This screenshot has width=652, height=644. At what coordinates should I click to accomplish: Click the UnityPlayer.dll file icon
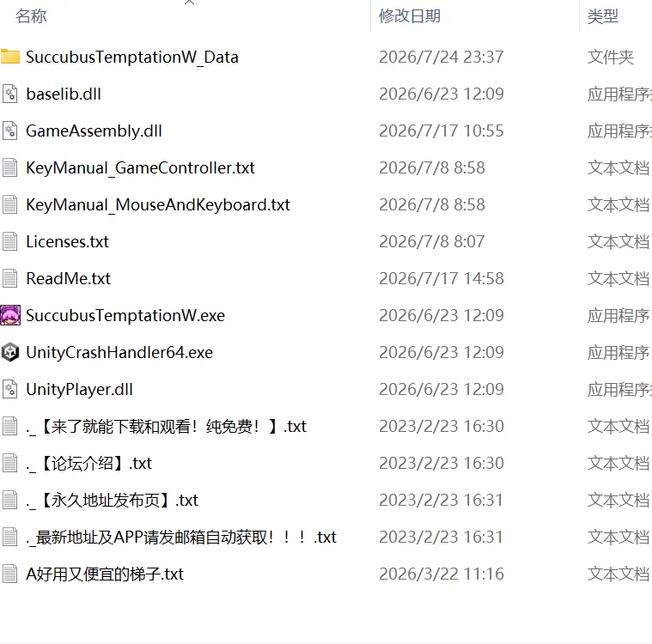(x=10, y=389)
